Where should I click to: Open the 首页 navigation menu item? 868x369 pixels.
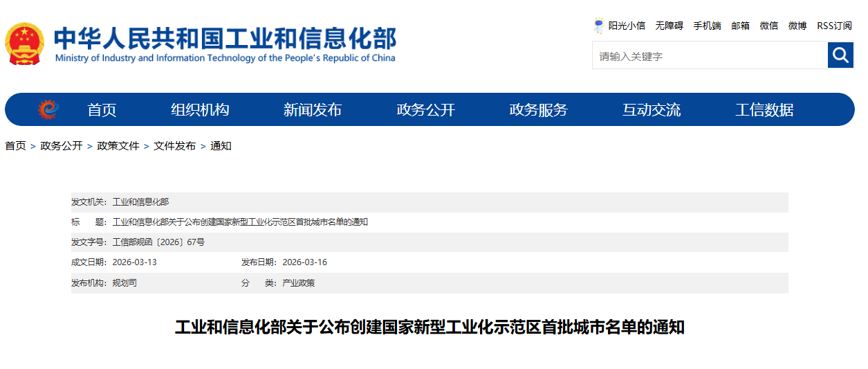[x=102, y=109]
